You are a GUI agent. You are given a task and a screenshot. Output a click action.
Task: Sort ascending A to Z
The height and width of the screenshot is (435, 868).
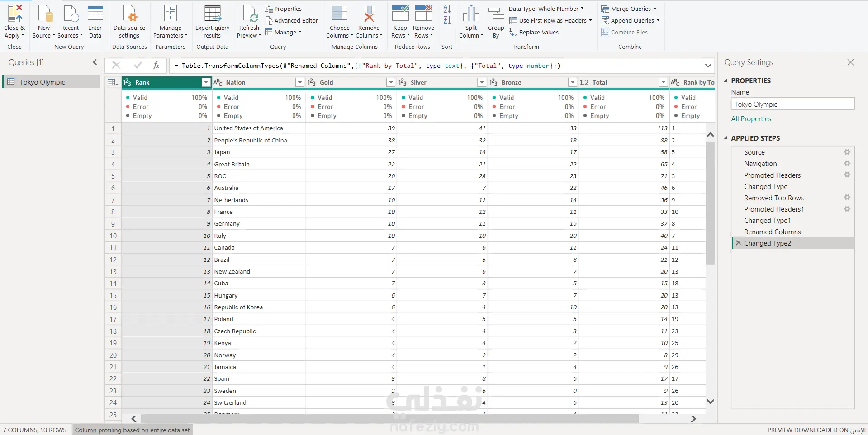pyautogui.click(x=447, y=9)
